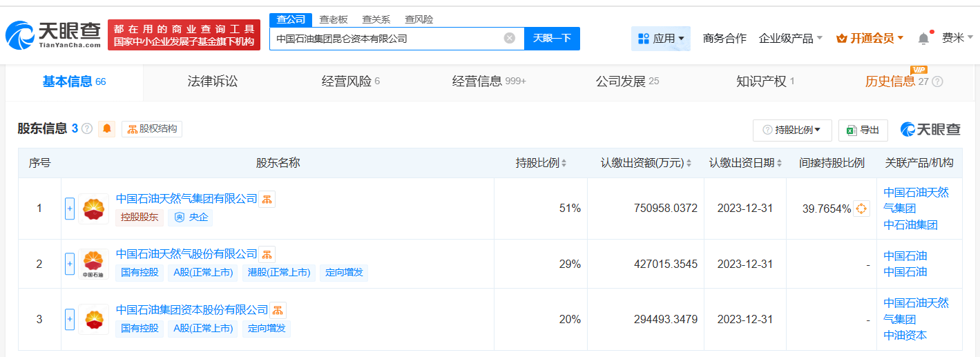Open equity structure icon next to 中国石油天然气股份有限公司

coord(267,254)
